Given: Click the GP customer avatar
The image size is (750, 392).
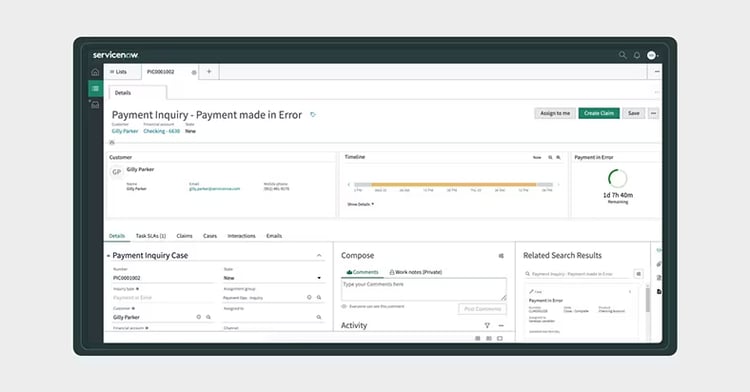Looking at the screenshot, I should (117, 172).
